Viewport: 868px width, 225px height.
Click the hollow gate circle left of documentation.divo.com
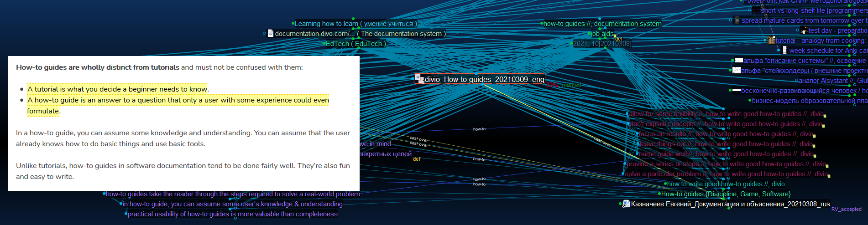click(264, 33)
